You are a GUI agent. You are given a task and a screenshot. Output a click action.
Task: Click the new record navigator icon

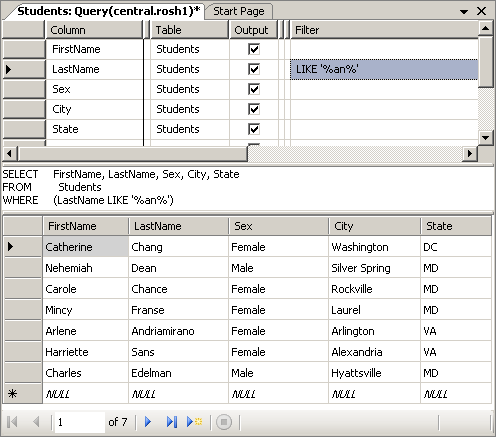[x=194, y=422]
